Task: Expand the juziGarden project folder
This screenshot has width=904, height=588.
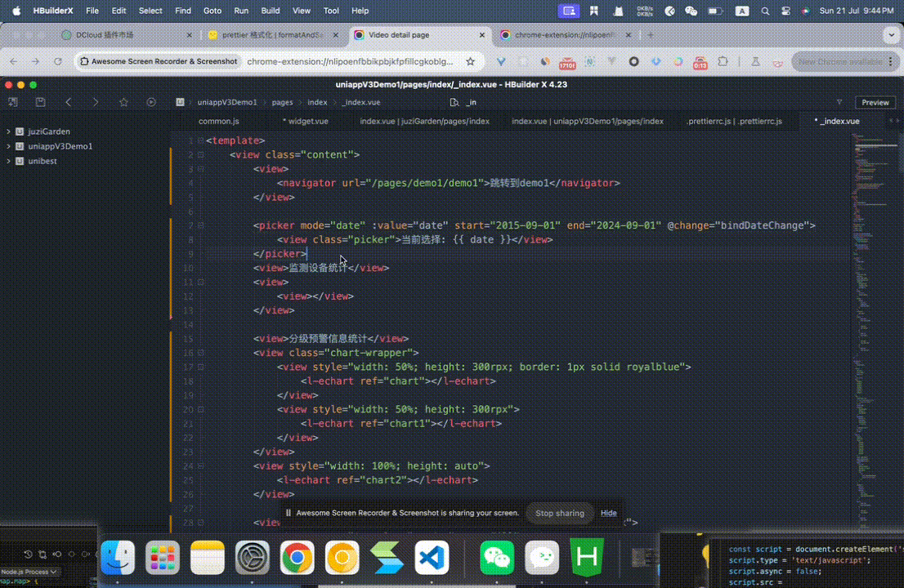Action: point(11,131)
